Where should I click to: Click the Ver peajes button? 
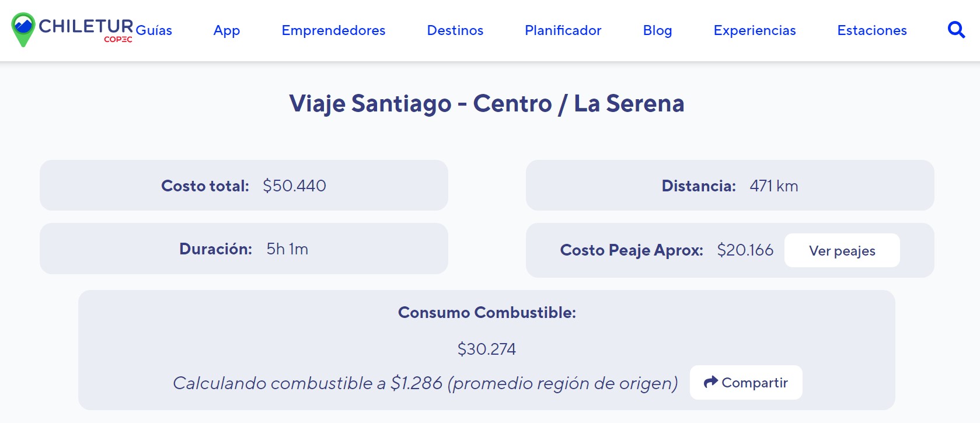pyautogui.click(x=842, y=250)
